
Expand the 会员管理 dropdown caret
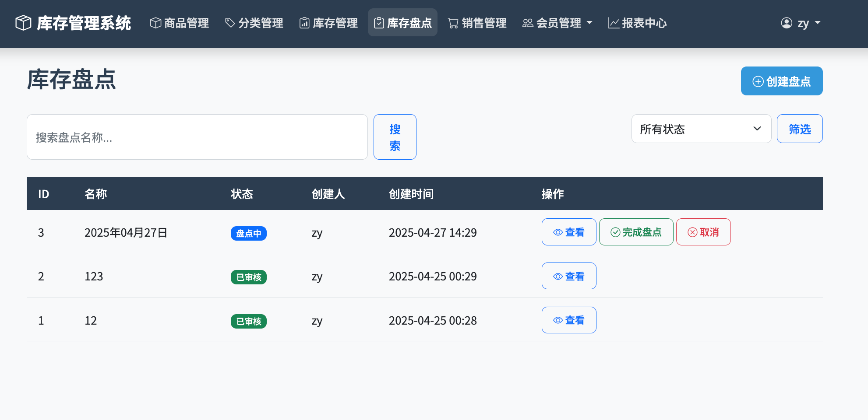[589, 23]
